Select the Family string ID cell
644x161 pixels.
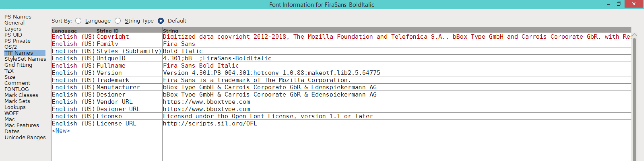point(129,44)
